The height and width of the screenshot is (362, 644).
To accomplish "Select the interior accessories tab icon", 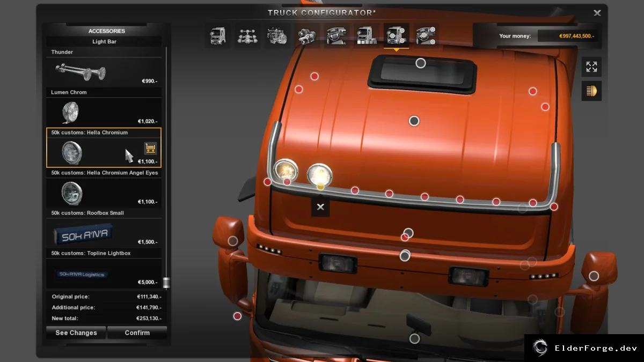I will 426,35.
